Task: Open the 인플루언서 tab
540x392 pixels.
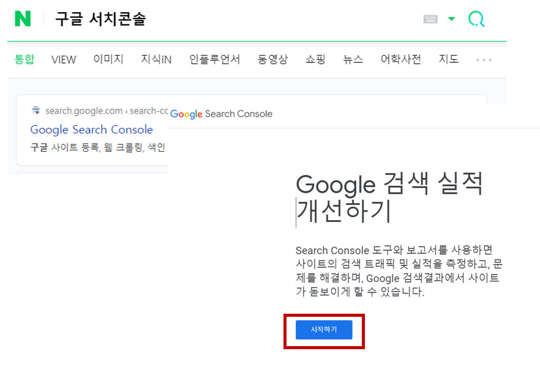Action: pyautogui.click(x=214, y=59)
